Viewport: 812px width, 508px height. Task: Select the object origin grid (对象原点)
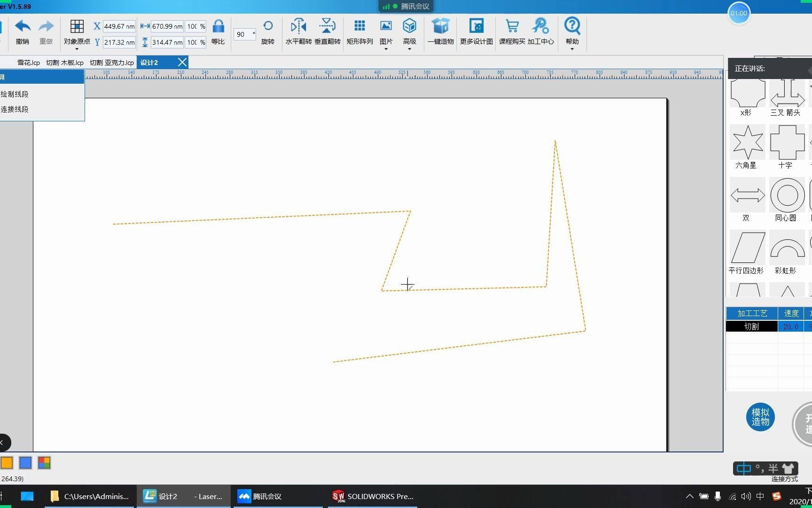[77, 32]
